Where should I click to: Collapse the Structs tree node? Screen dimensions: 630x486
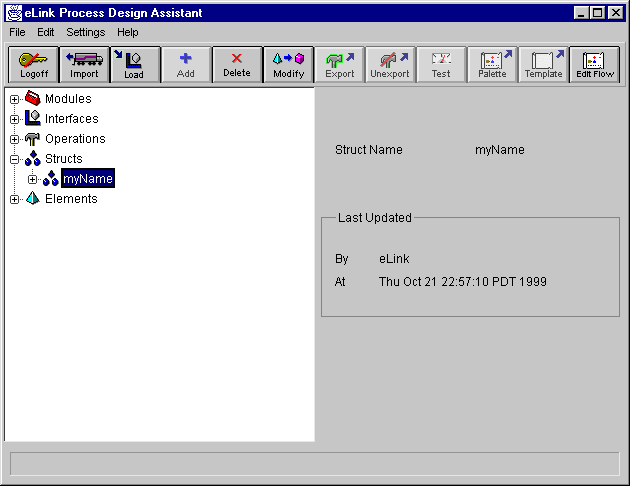[x=14, y=159]
